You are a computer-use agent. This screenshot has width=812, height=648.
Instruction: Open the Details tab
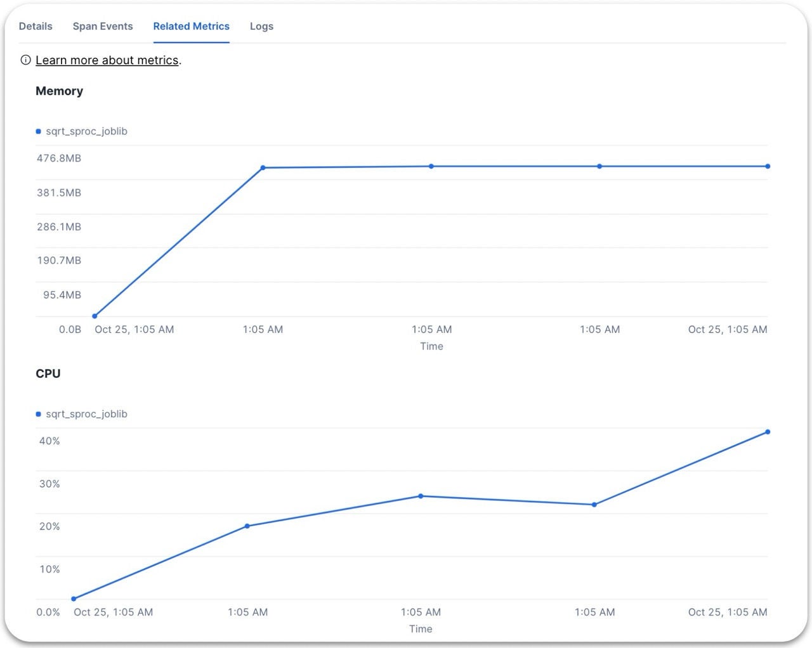tap(36, 26)
